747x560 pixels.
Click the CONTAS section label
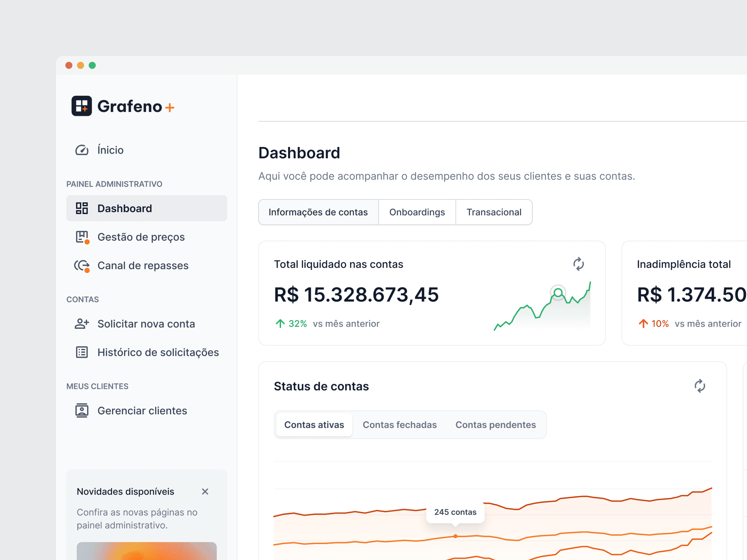[82, 299]
